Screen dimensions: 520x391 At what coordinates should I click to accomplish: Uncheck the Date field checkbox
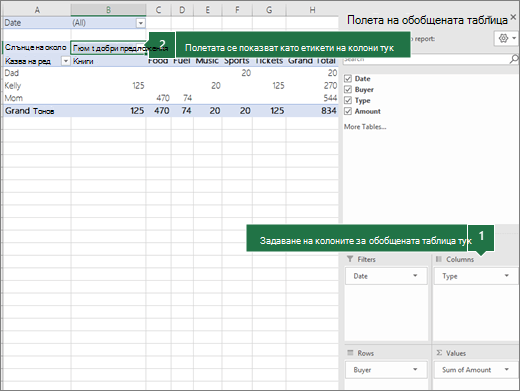click(348, 79)
